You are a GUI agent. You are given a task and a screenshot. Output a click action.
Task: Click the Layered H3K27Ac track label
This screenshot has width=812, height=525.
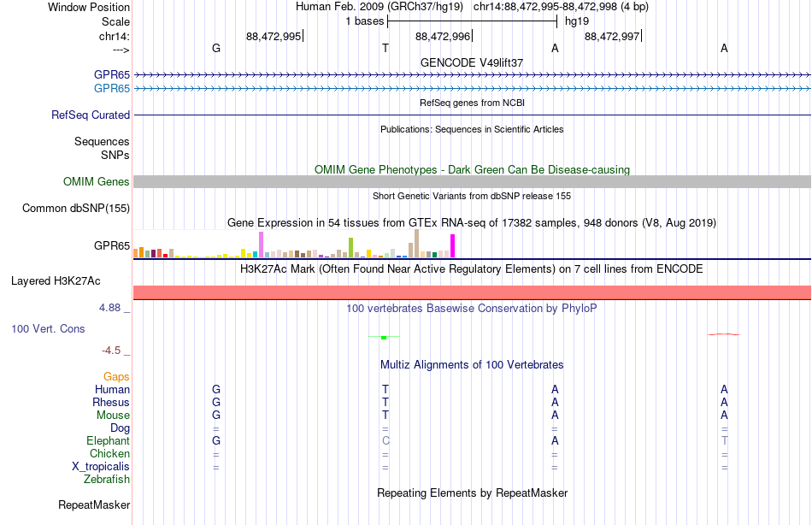(x=56, y=281)
